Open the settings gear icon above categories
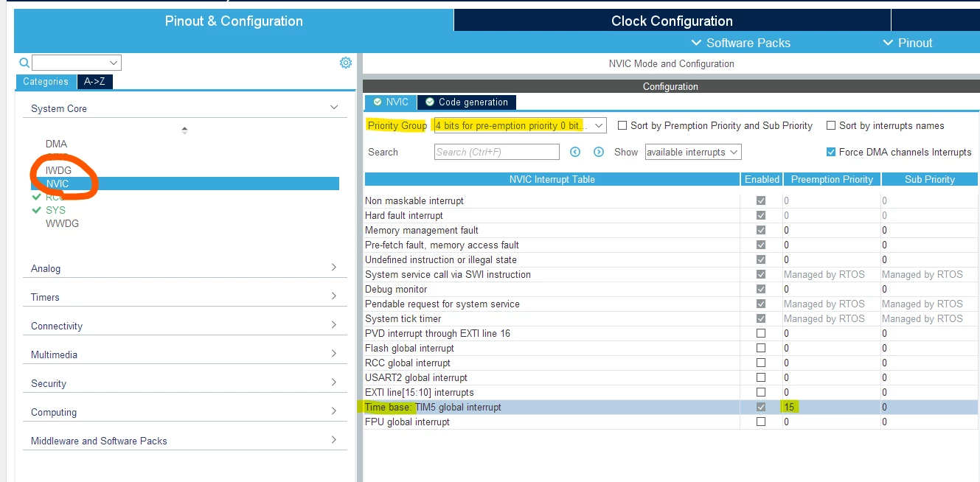Image resolution: width=980 pixels, height=482 pixels. tap(346, 63)
